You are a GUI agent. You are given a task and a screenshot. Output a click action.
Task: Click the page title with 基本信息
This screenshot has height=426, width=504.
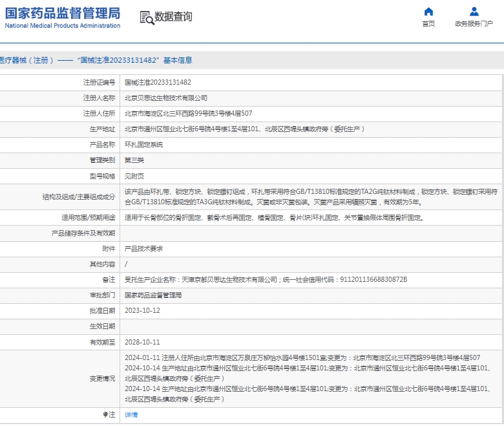tap(96, 60)
